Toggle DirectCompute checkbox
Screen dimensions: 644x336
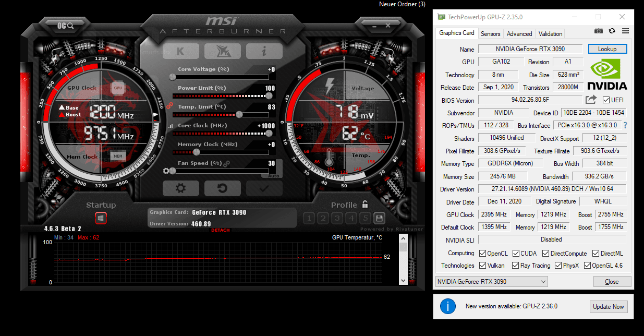click(545, 254)
